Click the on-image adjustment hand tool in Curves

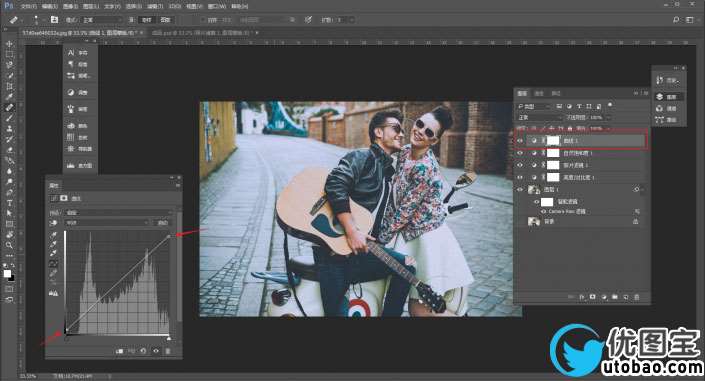[x=54, y=223]
